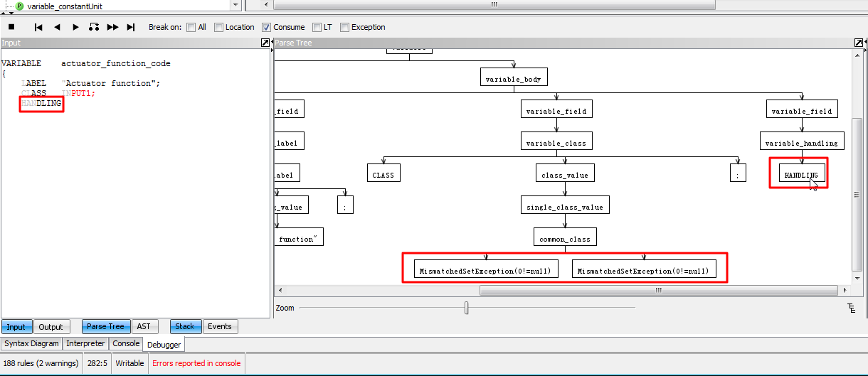868x376 pixels.
Task: Open the Syntax Diagram tab
Action: 31,343
